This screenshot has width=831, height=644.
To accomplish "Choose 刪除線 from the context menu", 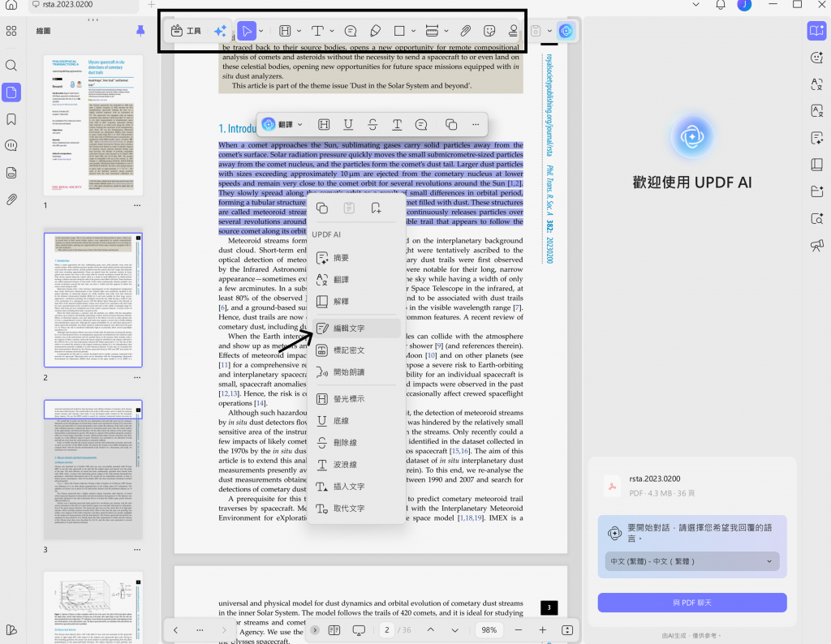I will click(356, 443).
